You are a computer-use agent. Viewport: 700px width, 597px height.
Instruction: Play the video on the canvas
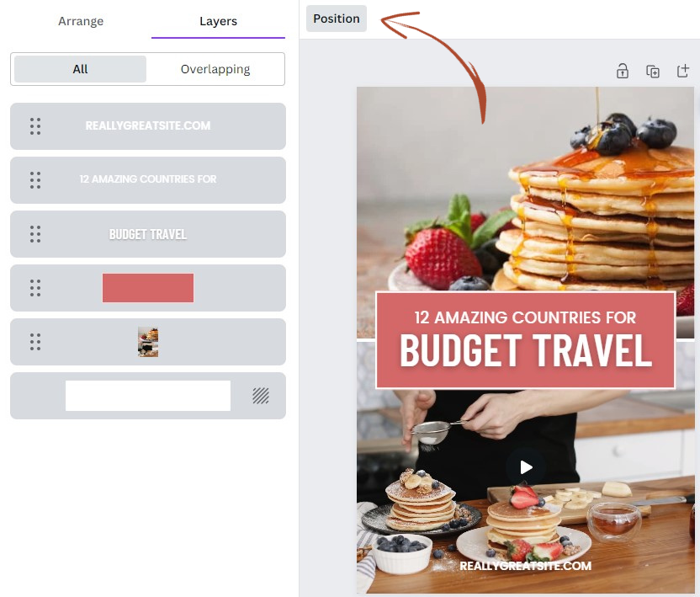pos(527,467)
